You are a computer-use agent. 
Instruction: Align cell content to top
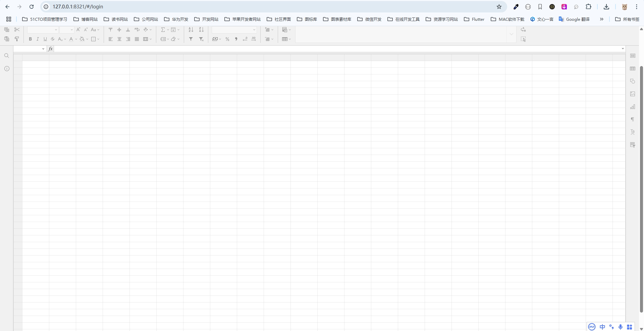(110, 30)
